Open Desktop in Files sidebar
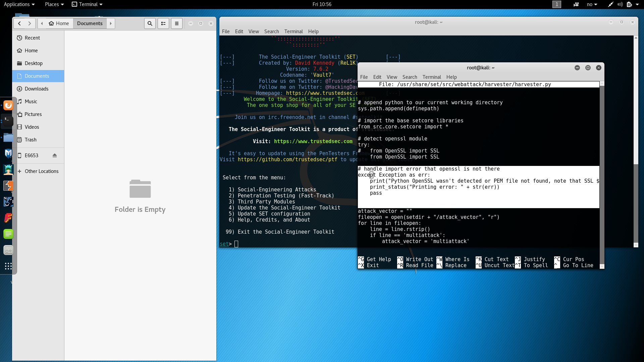The width and height of the screenshot is (644, 362). point(38,63)
